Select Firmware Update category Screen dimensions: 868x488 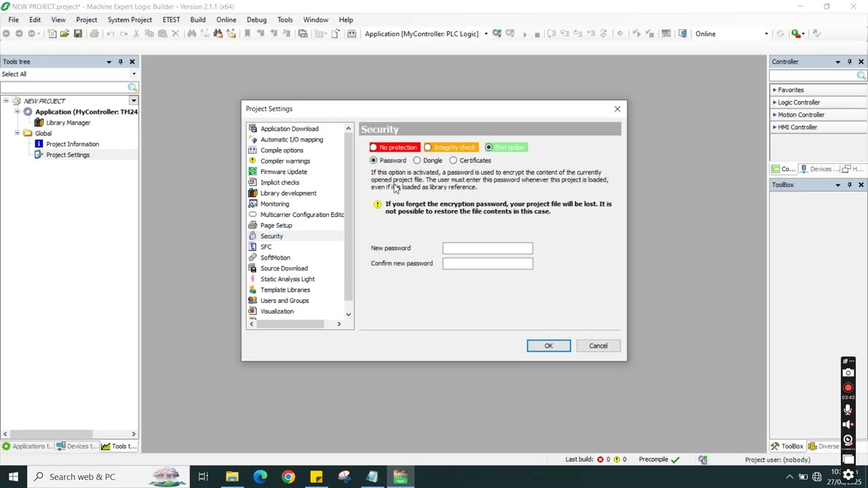[283, 172]
